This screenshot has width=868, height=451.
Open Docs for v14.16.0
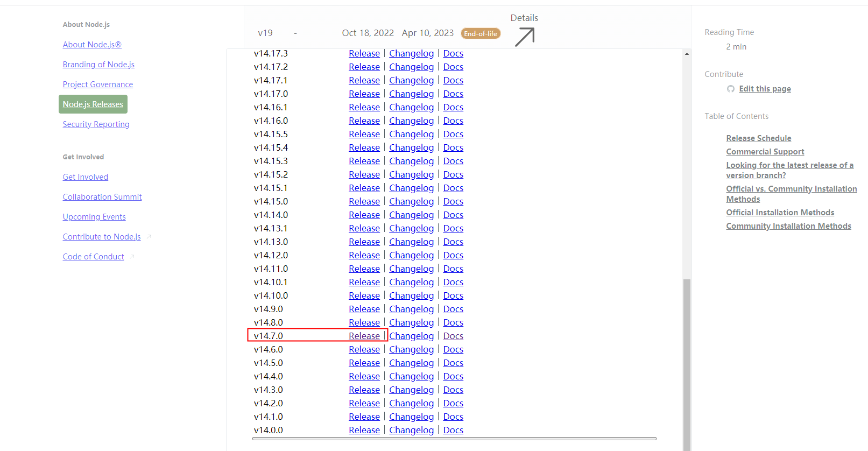(453, 121)
